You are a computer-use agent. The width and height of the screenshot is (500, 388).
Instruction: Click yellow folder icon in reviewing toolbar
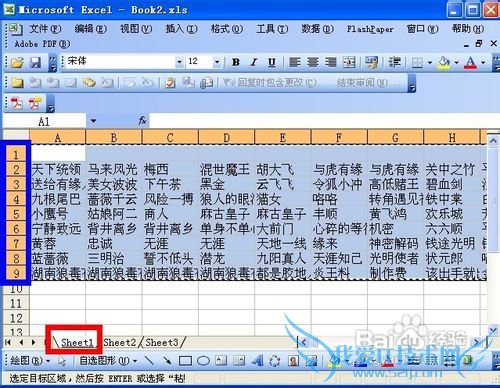[17, 82]
